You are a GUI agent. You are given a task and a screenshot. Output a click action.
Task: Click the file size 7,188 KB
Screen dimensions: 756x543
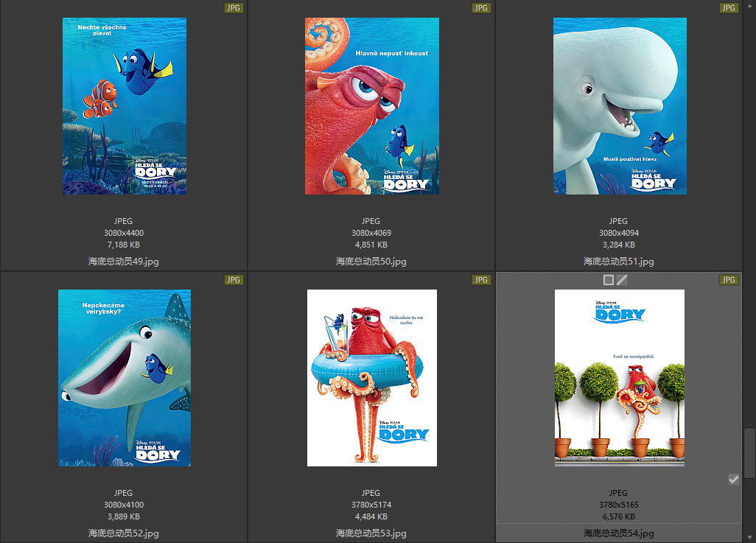(124, 245)
